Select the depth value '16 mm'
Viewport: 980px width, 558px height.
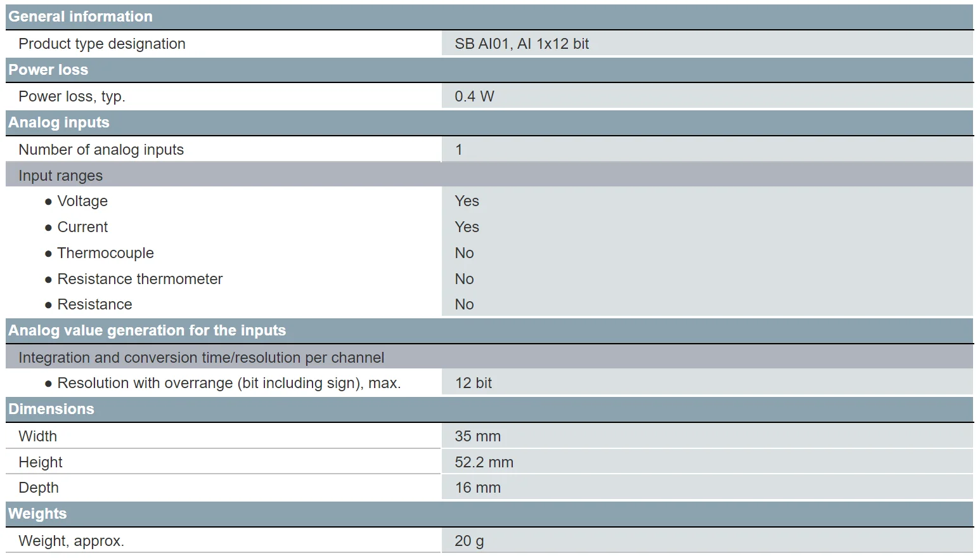477,488
